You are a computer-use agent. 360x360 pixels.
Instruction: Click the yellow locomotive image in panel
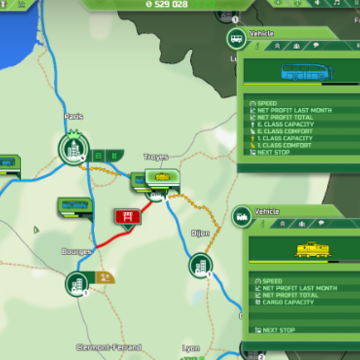(313, 250)
